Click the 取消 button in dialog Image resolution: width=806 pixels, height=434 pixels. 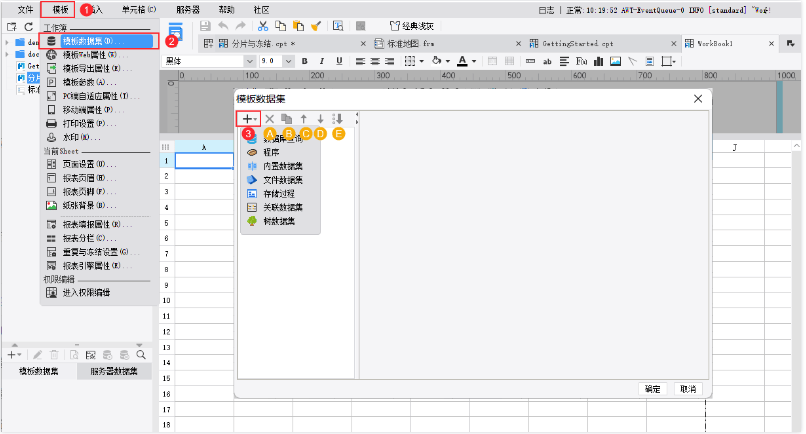686,388
